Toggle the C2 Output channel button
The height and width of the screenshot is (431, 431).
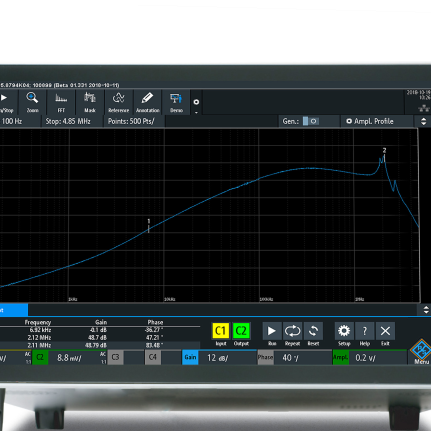pyautogui.click(x=241, y=331)
